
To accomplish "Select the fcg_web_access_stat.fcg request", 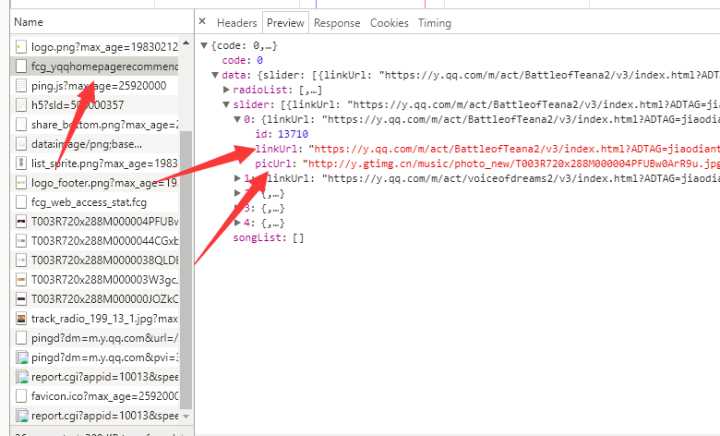I will click(x=95, y=202).
